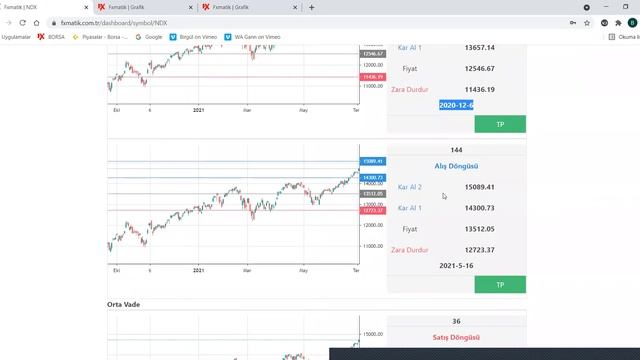The image size is (640, 360).
Task: Open the BORSA bookmark
Action: (51, 37)
